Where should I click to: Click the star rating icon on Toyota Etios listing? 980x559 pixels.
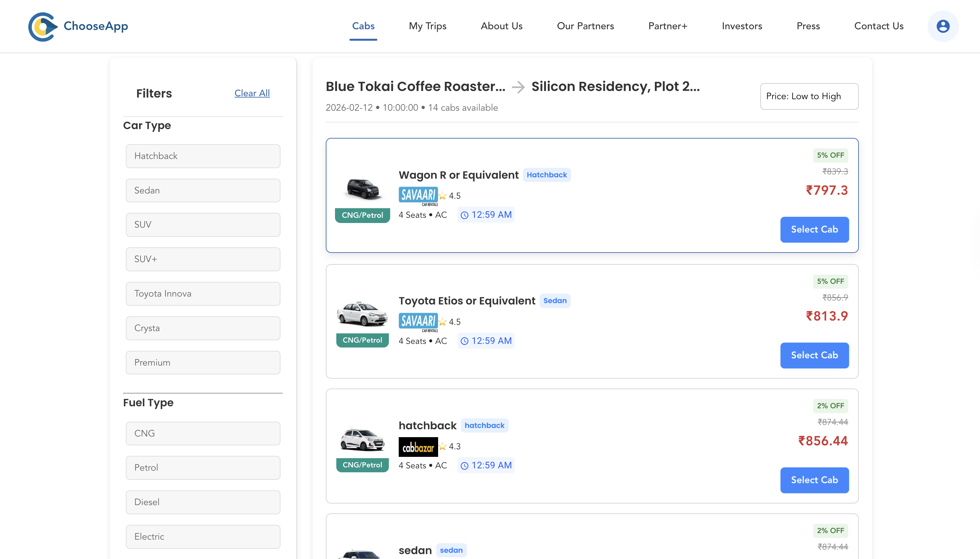(x=443, y=322)
